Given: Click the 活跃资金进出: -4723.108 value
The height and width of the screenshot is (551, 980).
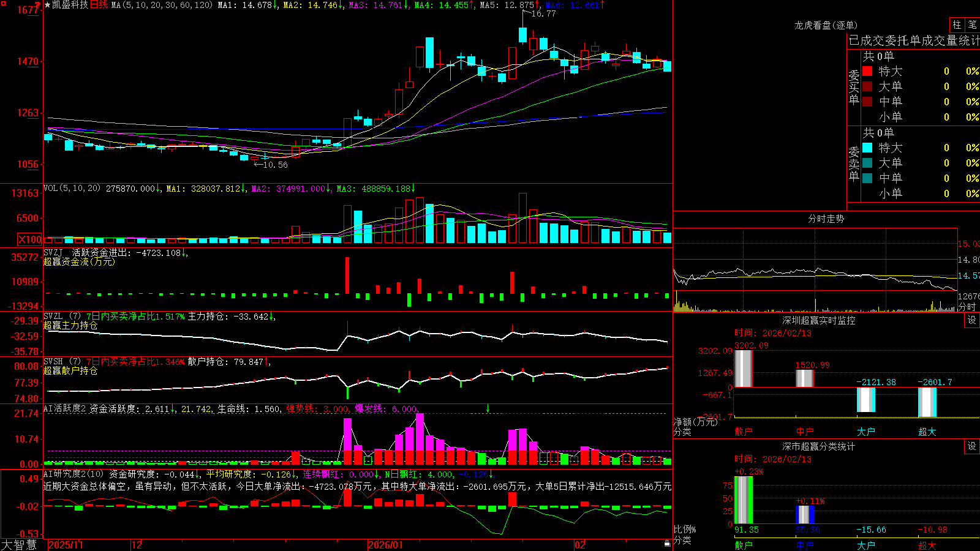Looking at the screenshot, I should 129,252.
